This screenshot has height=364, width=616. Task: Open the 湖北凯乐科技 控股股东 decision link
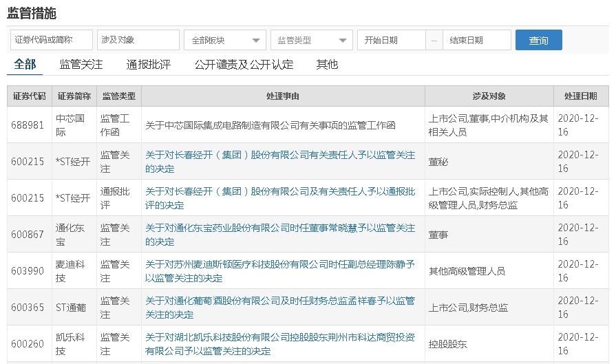(x=279, y=344)
